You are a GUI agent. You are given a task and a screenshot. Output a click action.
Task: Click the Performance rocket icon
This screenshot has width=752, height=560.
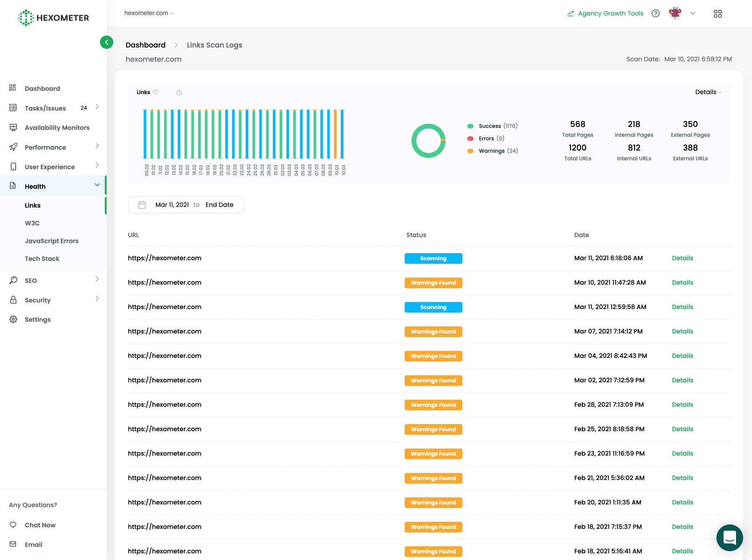[x=13, y=147]
